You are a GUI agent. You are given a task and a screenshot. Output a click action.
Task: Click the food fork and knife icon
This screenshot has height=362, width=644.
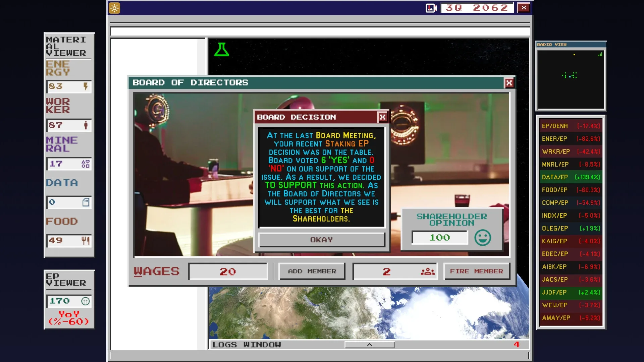pyautogui.click(x=86, y=241)
